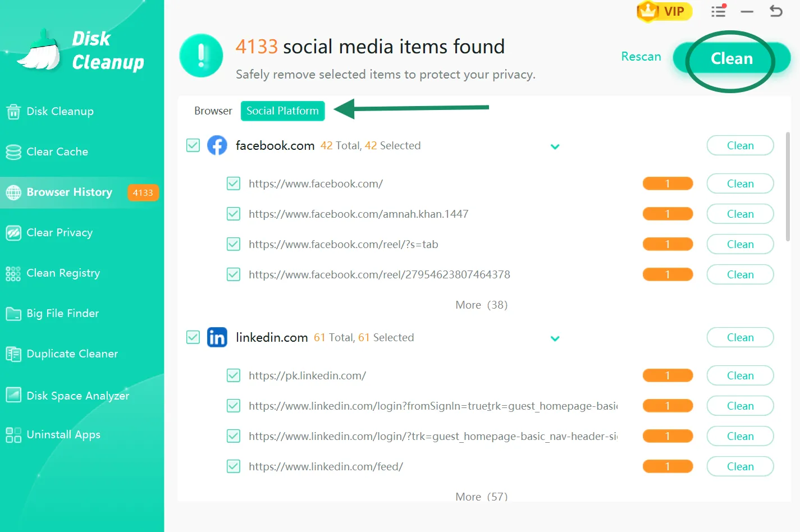
Task: Uncheck the facebook.com group checkbox
Action: (193, 145)
